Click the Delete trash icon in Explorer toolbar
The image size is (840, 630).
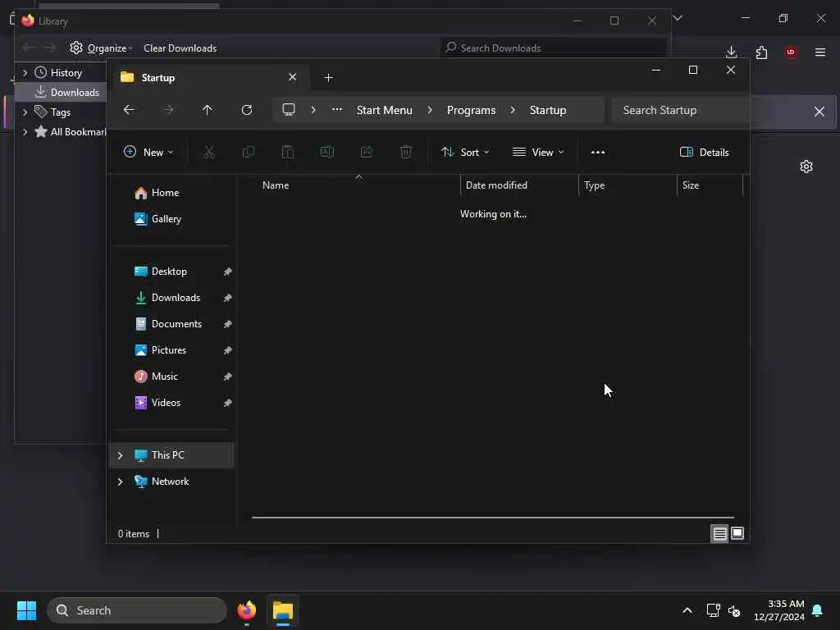click(406, 152)
